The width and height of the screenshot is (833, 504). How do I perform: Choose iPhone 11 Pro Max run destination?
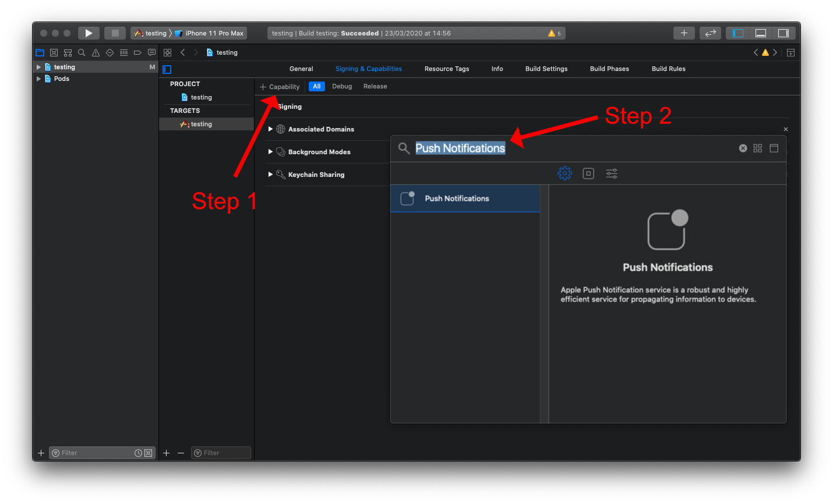(x=209, y=33)
